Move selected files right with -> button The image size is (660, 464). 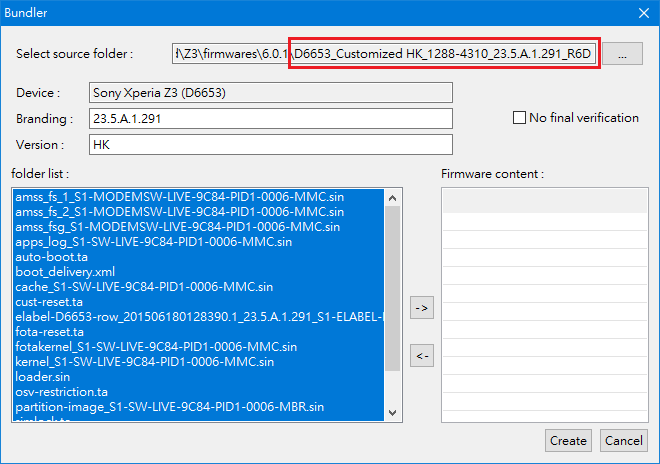pyautogui.click(x=422, y=308)
